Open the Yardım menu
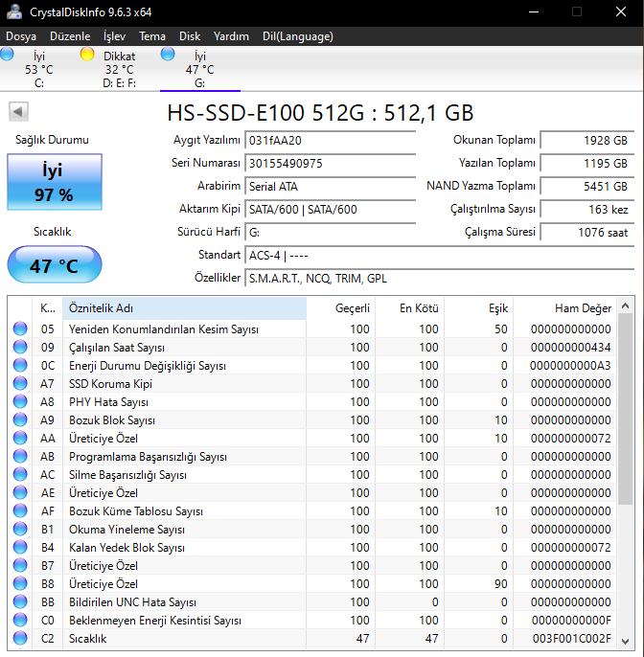Viewport: 644px width, 657px height. click(x=231, y=36)
